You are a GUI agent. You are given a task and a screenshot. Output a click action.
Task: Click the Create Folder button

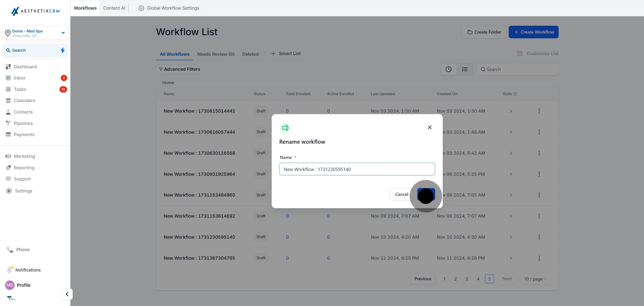tap(484, 32)
